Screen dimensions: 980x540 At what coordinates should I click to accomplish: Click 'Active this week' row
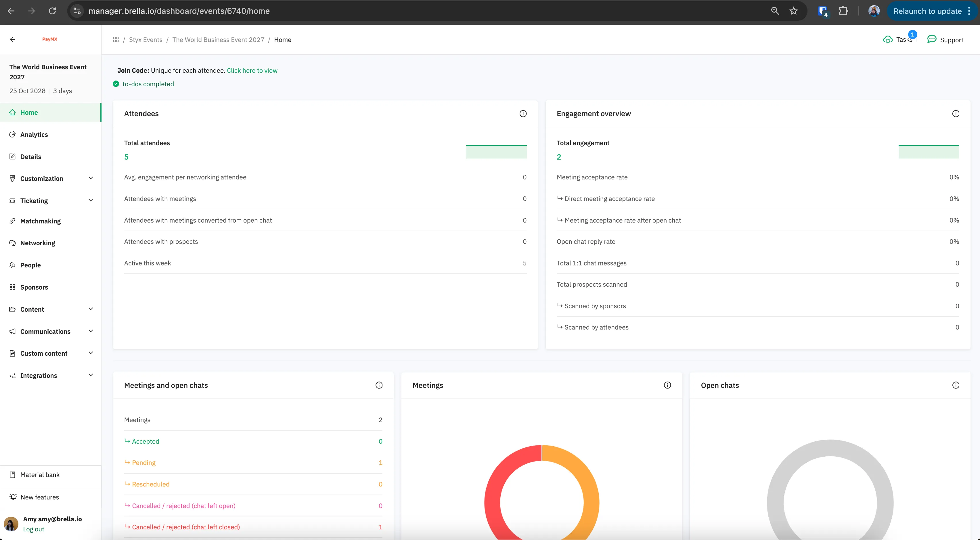tap(325, 263)
